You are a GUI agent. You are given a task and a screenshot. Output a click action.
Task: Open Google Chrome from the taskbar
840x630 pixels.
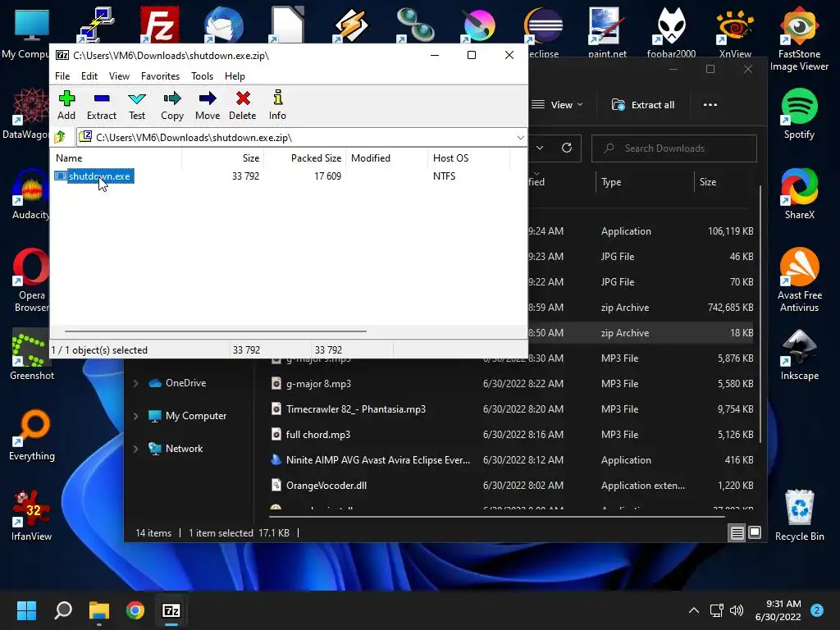[135, 610]
